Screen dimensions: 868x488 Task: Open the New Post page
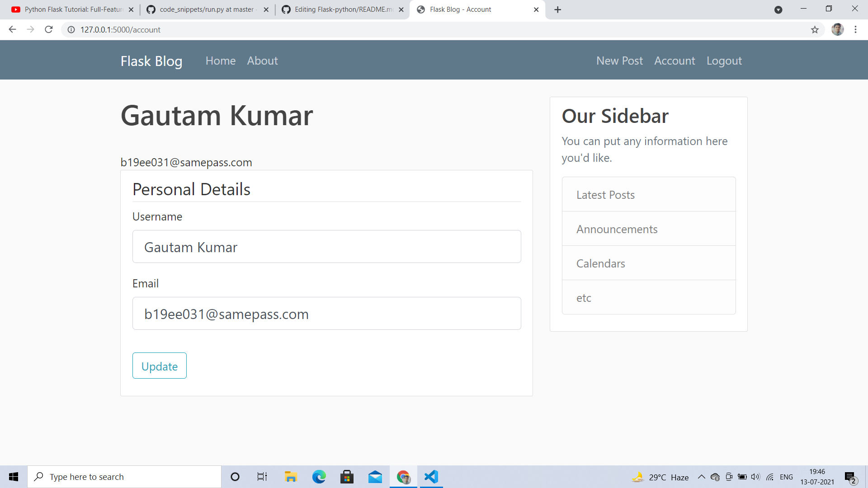[x=619, y=60]
